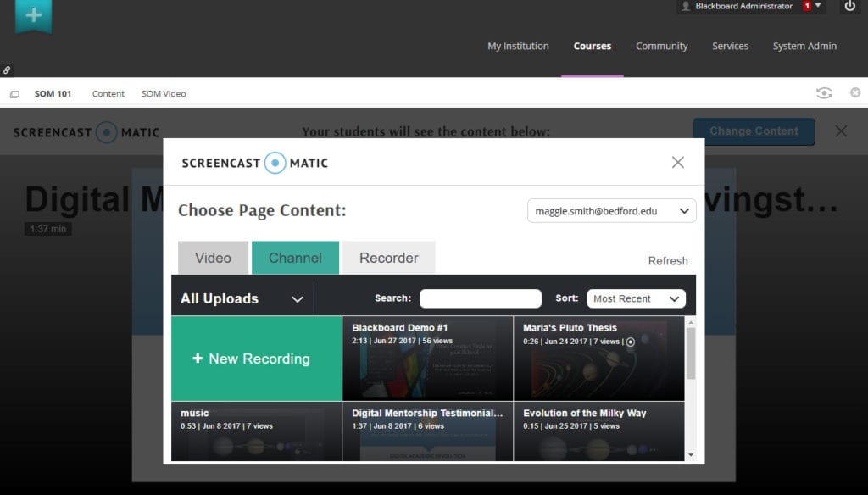
Task: Open the Services tab
Action: tap(730, 46)
